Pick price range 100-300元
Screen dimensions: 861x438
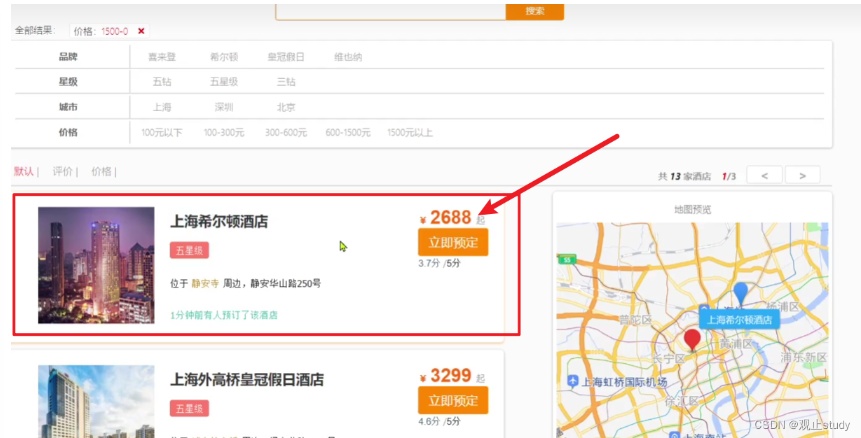[x=224, y=132]
